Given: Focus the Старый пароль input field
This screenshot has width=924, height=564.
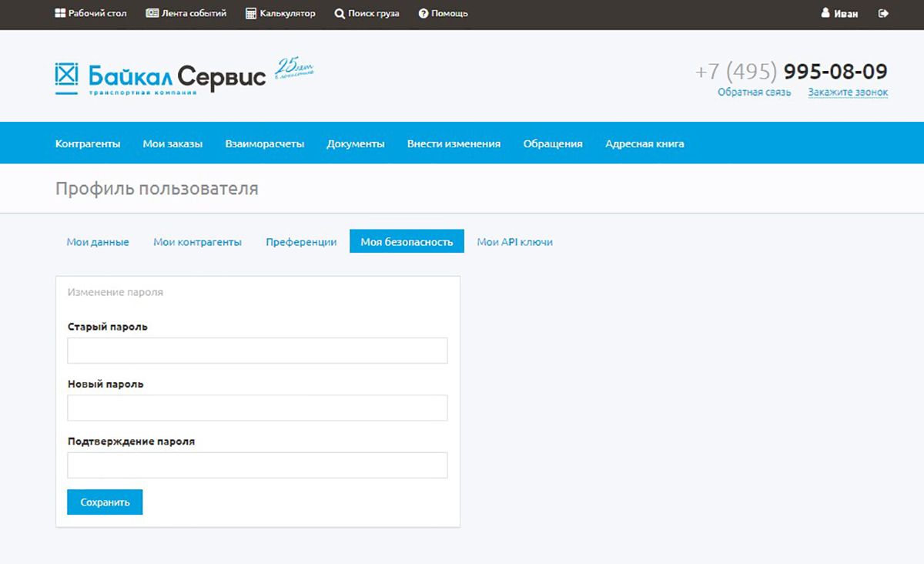Looking at the screenshot, I should click(257, 351).
